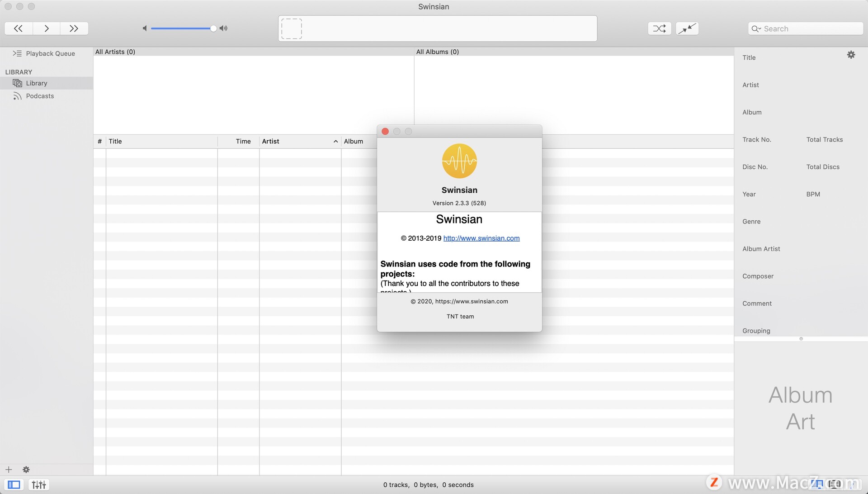Image resolution: width=868 pixels, height=494 pixels.
Task: Skip to the next track
Action: [x=74, y=28]
